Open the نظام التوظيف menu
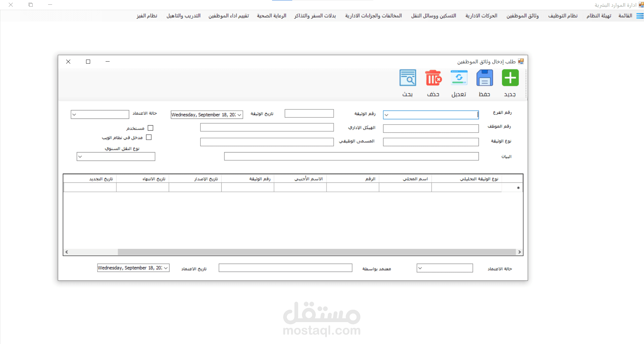Viewport: 644px width, 344px height. [x=563, y=16]
